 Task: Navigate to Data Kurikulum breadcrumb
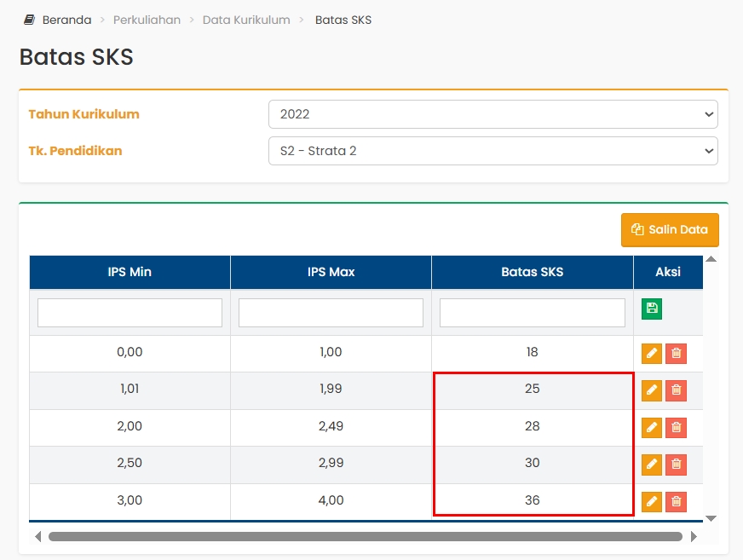point(246,20)
